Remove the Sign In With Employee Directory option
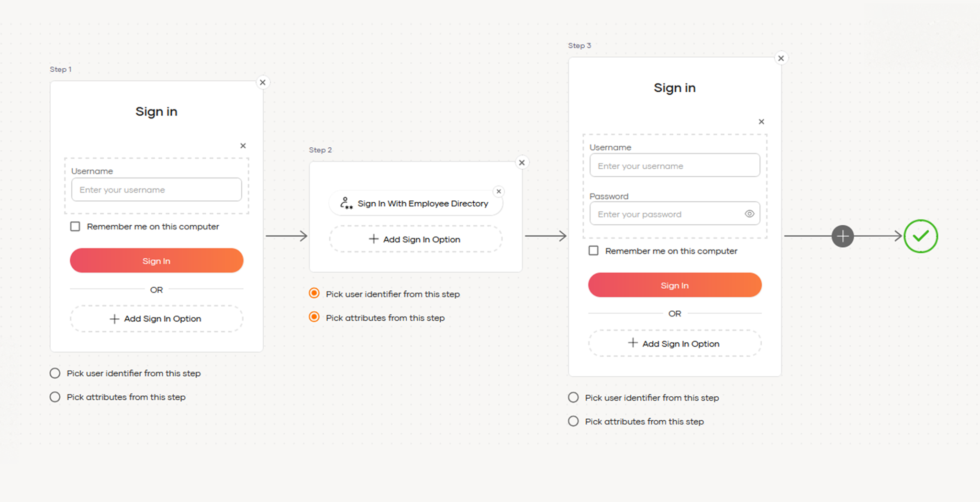 [x=499, y=191]
